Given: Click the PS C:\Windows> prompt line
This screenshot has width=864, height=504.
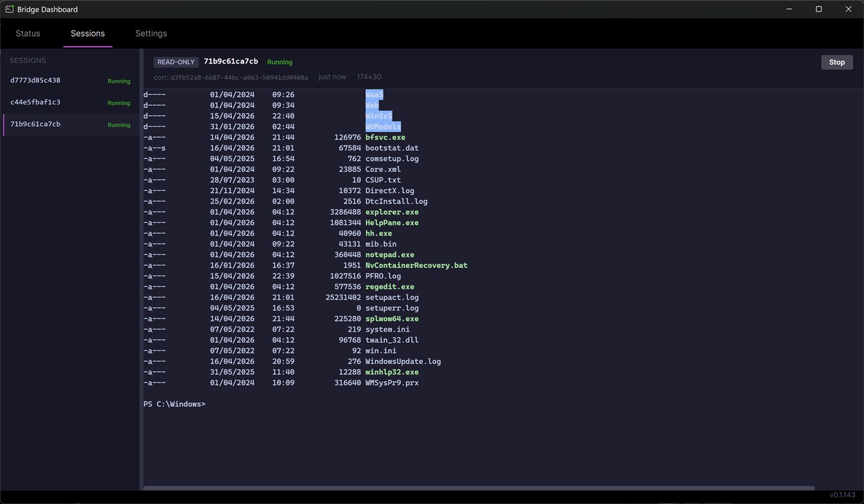Looking at the screenshot, I should tap(175, 404).
